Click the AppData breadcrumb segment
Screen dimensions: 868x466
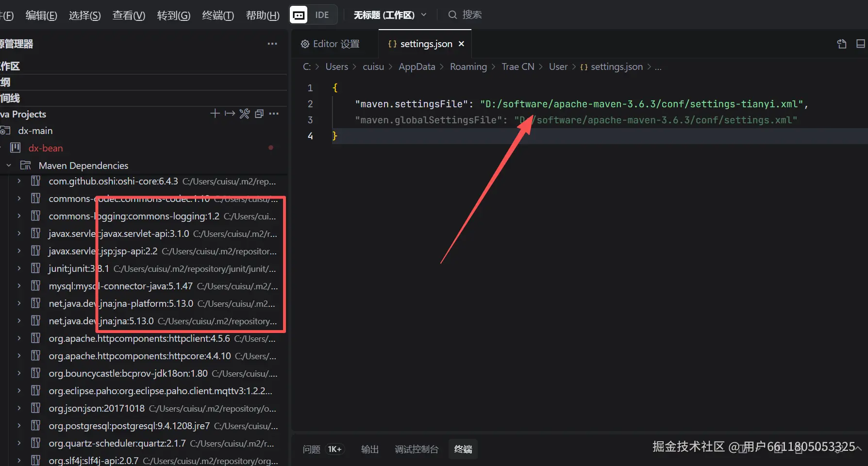click(417, 67)
